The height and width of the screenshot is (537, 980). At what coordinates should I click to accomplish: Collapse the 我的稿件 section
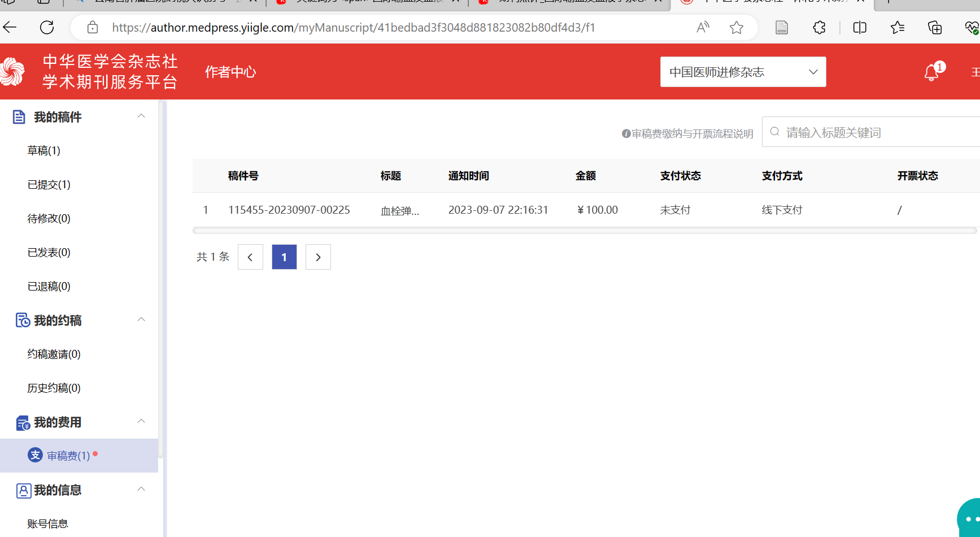click(141, 116)
